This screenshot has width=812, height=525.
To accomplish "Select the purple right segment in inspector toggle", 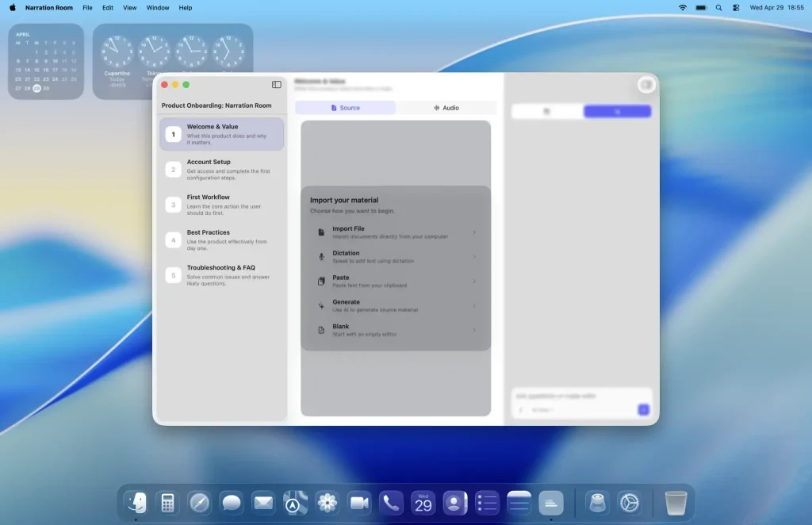I will [617, 111].
